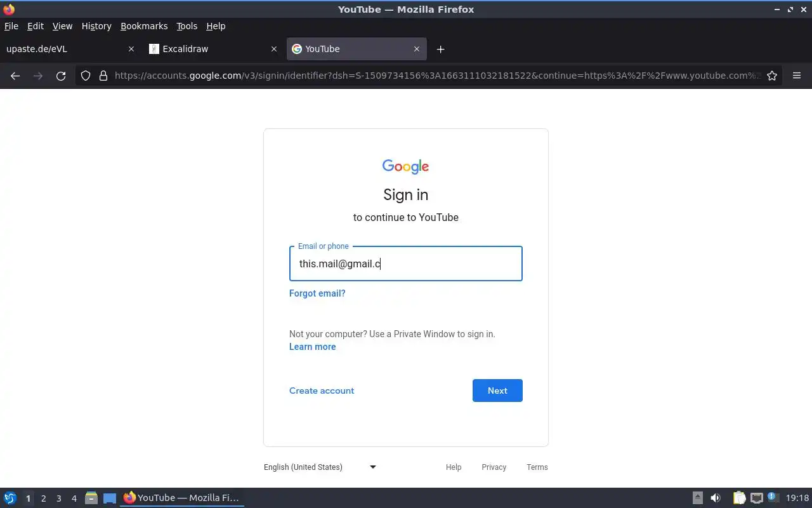The height and width of the screenshot is (508, 812).
Task: Open the volume control in tray
Action: (x=715, y=498)
